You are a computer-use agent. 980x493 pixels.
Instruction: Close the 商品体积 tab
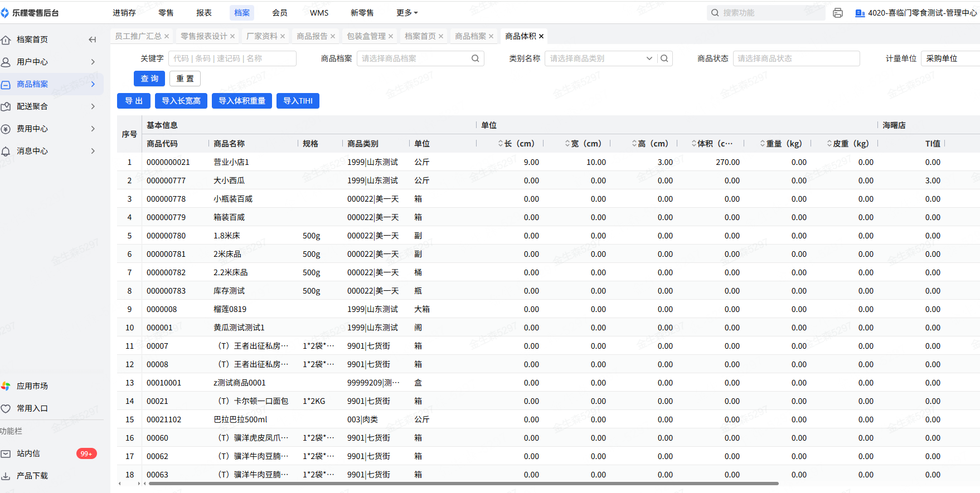[x=541, y=36]
